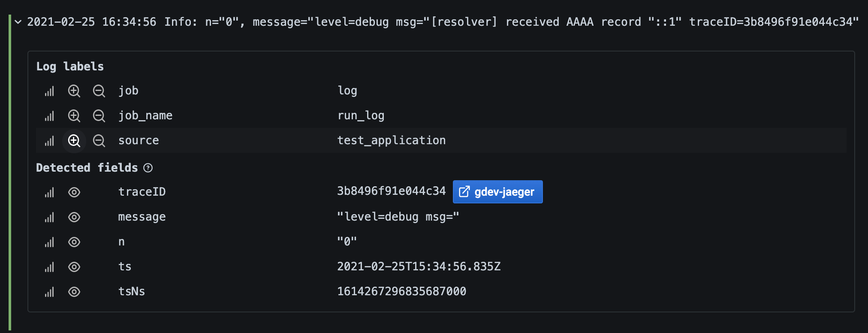Screen dimensions: 868x333
Task: Click the traceID value 3b8496f91e044c34
Action: [391, 191]
